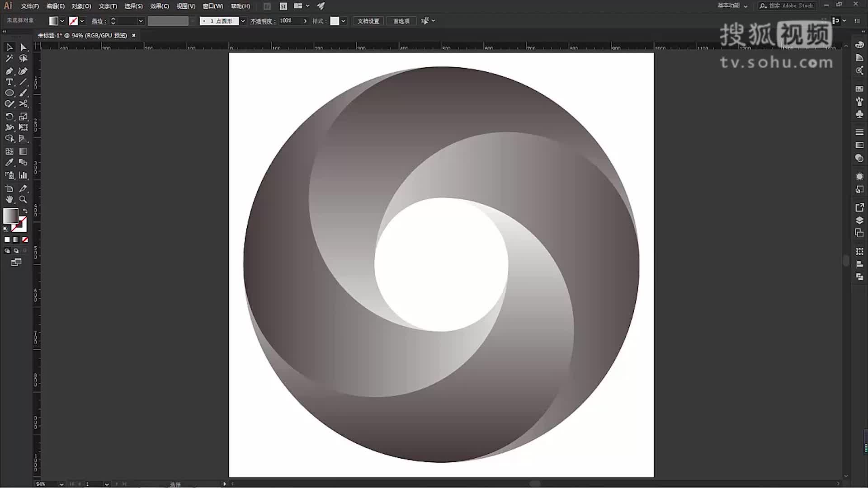Select the Artboard tool
868x488 pixels.
click(x=9, y=188)
